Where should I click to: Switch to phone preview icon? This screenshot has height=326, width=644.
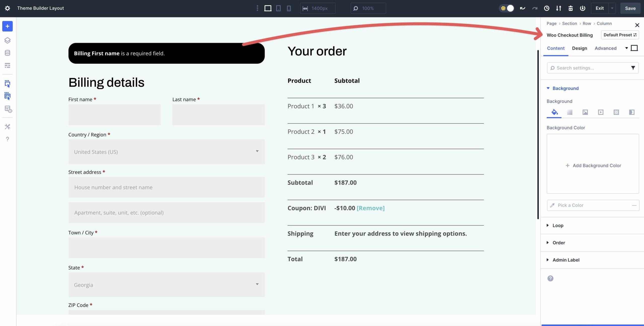289,8
